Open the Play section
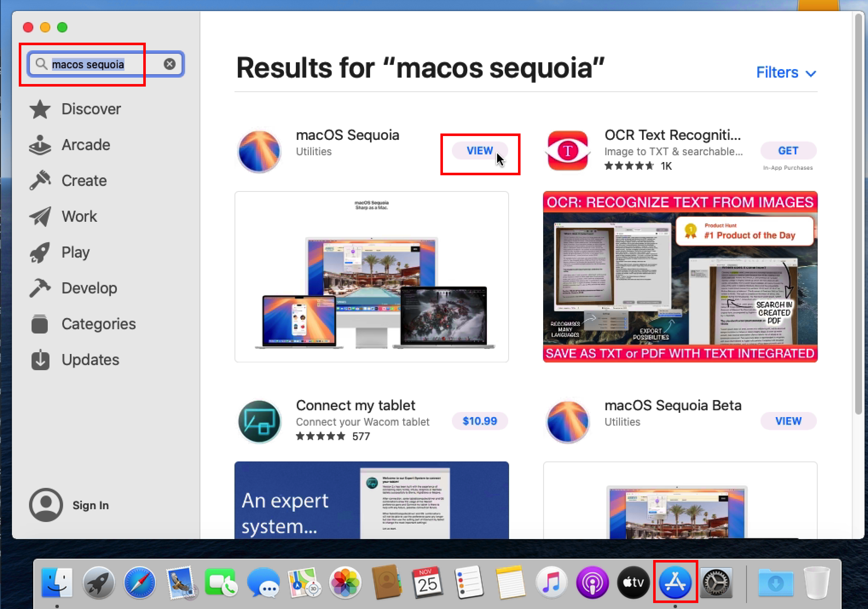868x609 pixels. click(75, 252)
